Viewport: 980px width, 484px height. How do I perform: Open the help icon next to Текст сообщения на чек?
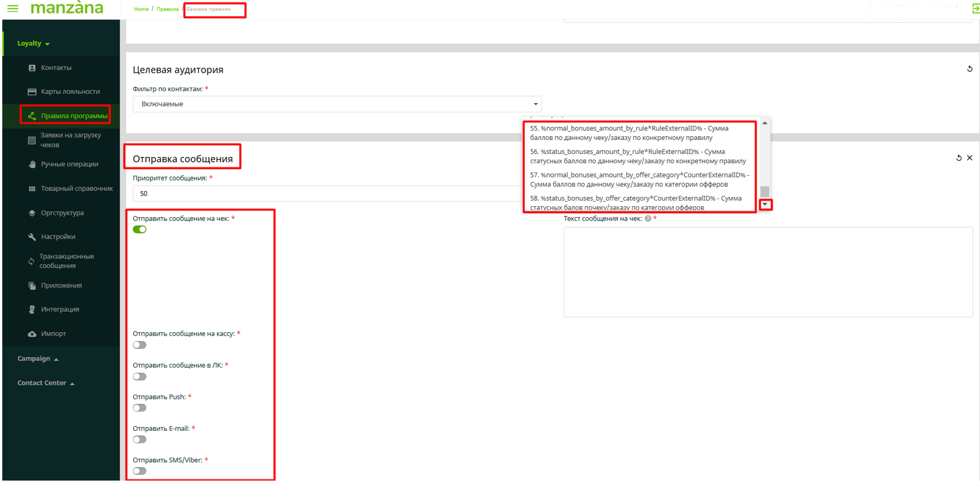(x=648, y=219)
